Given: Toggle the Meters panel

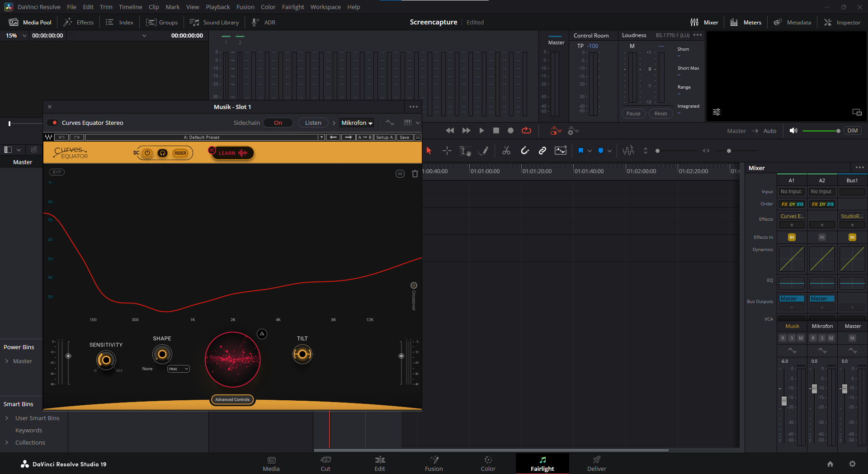Looking at the screenshot, I should tap(746, 22).
